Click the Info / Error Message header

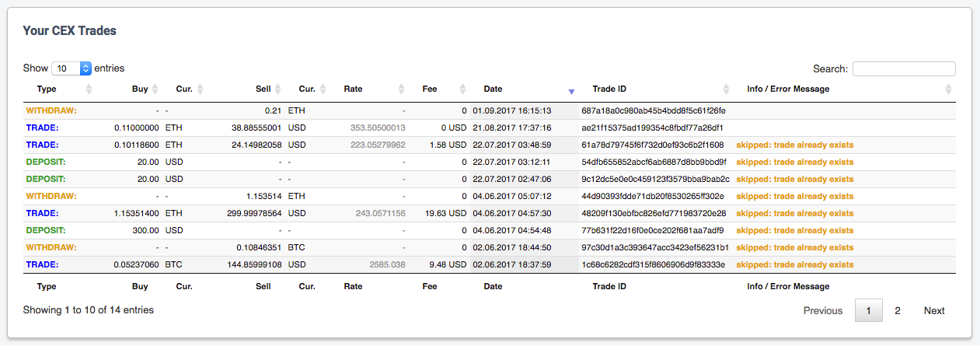tap(788, 89)
